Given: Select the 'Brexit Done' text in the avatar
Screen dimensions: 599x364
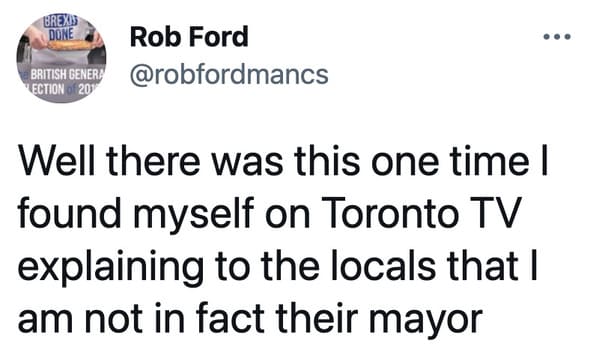Looking at the screenshot, I should click(x=62, y=28).
